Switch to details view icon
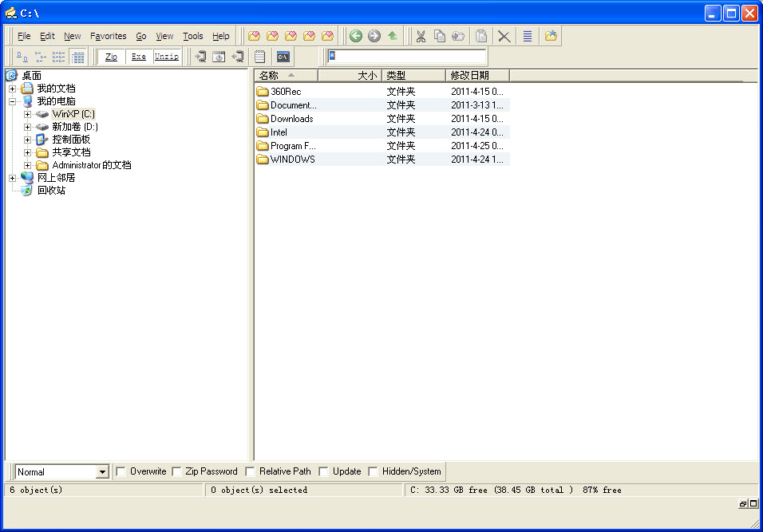Image resolution: width=763 pixels, height=532 pixels. (77, 57)
